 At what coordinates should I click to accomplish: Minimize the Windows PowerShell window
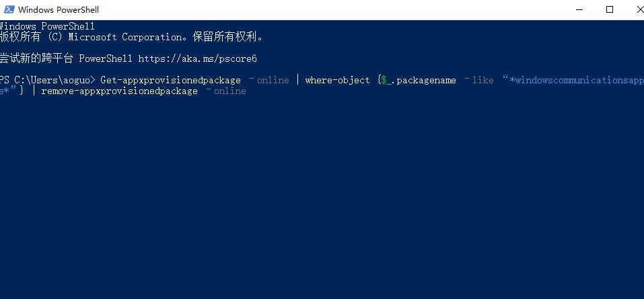(579, 9)
